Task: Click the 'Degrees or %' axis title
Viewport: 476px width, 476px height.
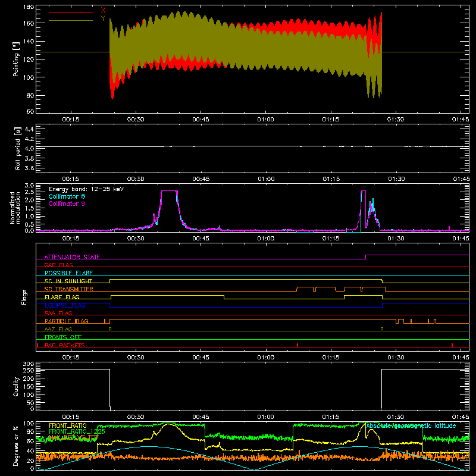Action: [16, 446]
